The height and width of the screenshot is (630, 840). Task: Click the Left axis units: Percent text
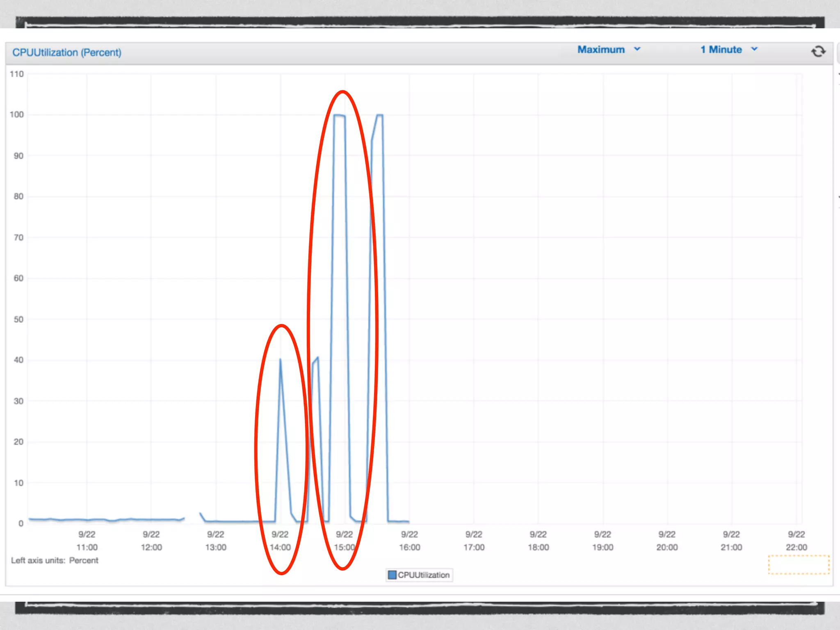55,560
